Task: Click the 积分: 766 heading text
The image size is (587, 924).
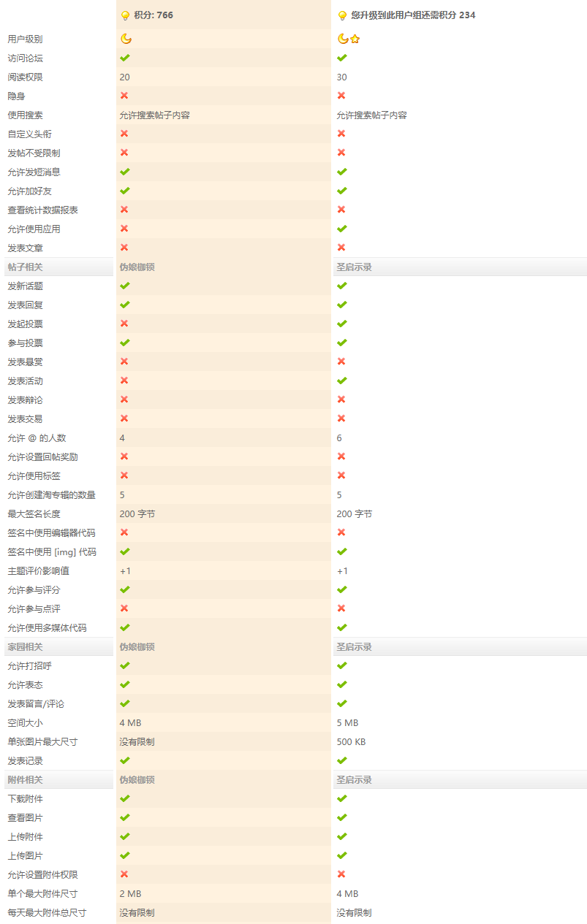Action: [x=154, y=15]
